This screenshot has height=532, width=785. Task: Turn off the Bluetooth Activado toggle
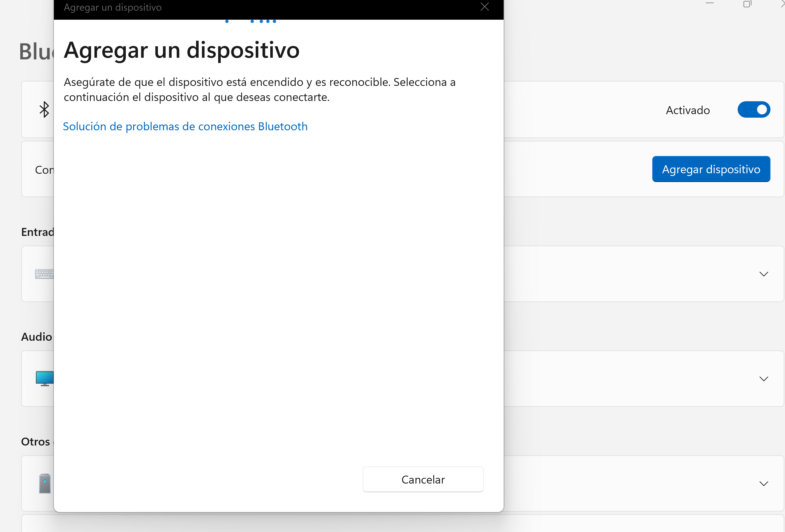point(754,110)
